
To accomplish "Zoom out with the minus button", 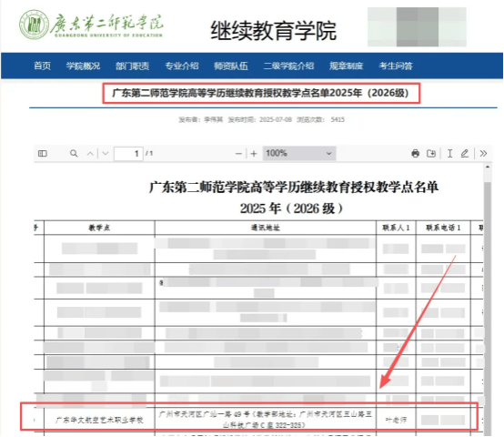I will click(238, 154).
